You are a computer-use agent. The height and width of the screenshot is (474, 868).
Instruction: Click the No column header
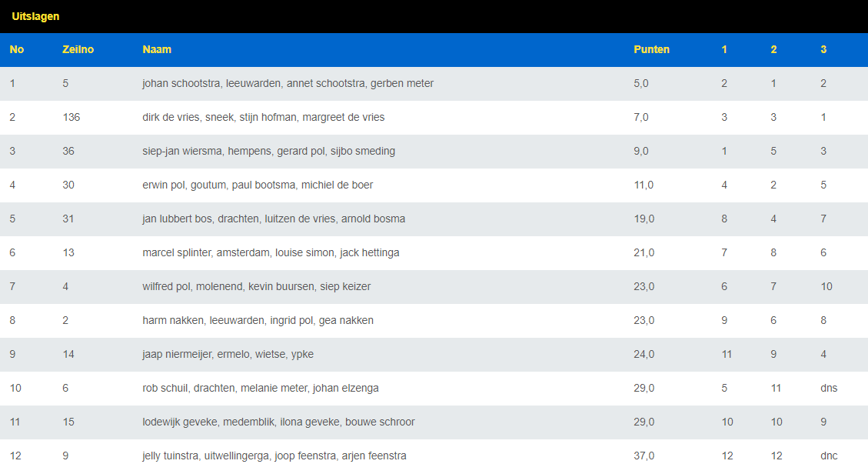(17, 49)
